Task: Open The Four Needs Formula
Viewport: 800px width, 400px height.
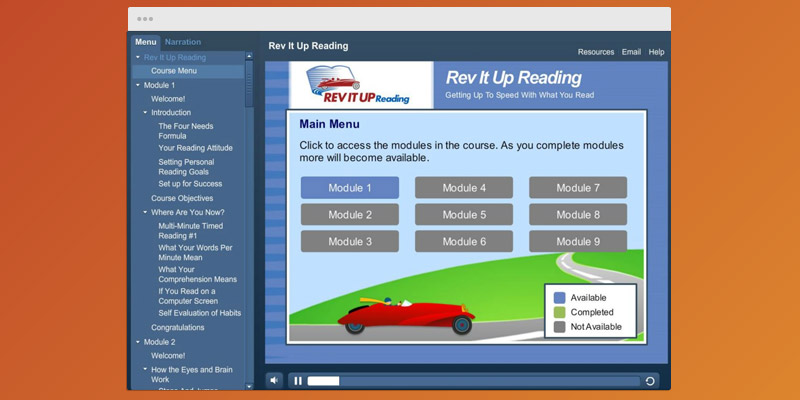Action: click(186, 131)
